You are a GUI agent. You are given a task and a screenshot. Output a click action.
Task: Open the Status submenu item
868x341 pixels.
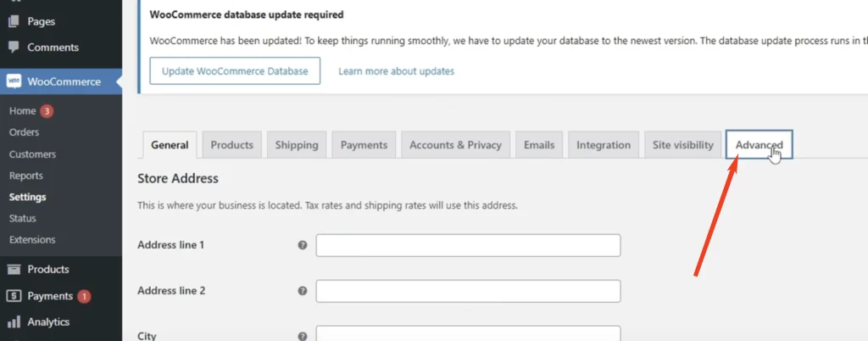(22, 218)
